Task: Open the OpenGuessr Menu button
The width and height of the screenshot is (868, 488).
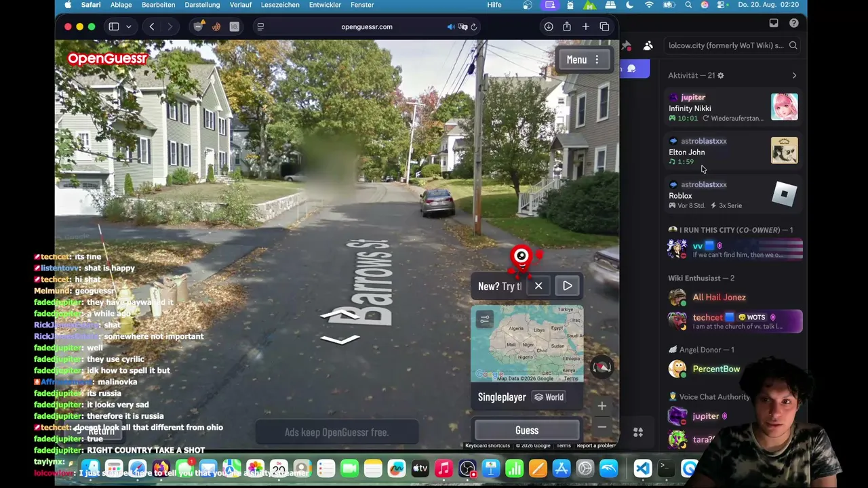Action: (583, 60)
